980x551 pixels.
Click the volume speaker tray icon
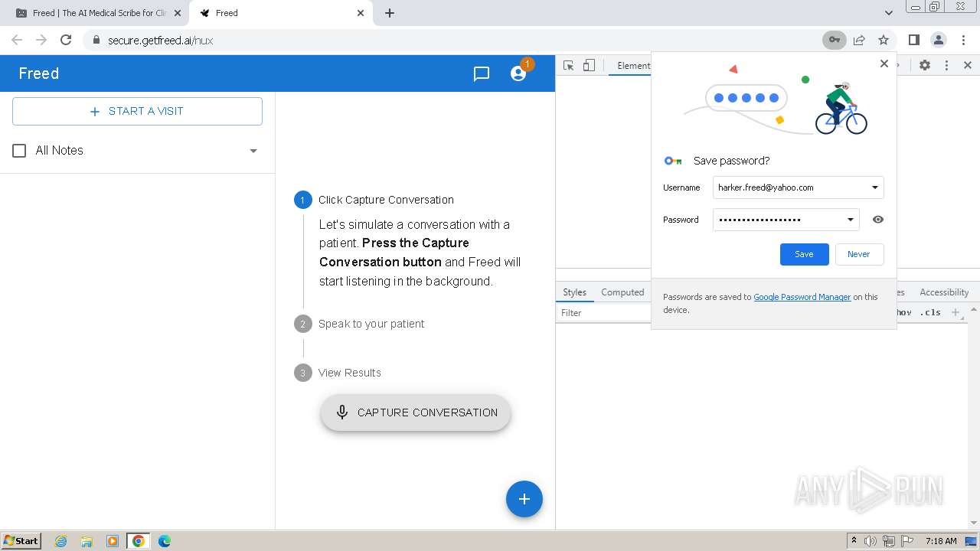pos(871,541)
